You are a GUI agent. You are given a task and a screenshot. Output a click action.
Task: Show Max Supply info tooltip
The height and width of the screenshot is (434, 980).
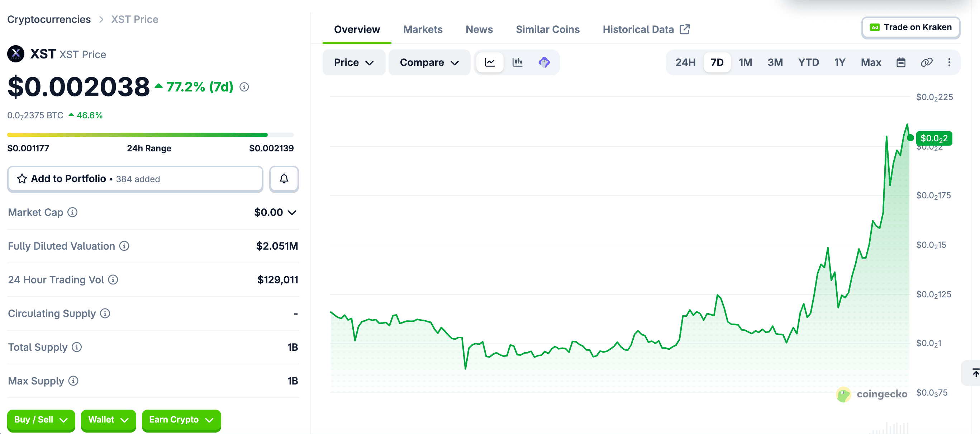[x=73, y=381]
